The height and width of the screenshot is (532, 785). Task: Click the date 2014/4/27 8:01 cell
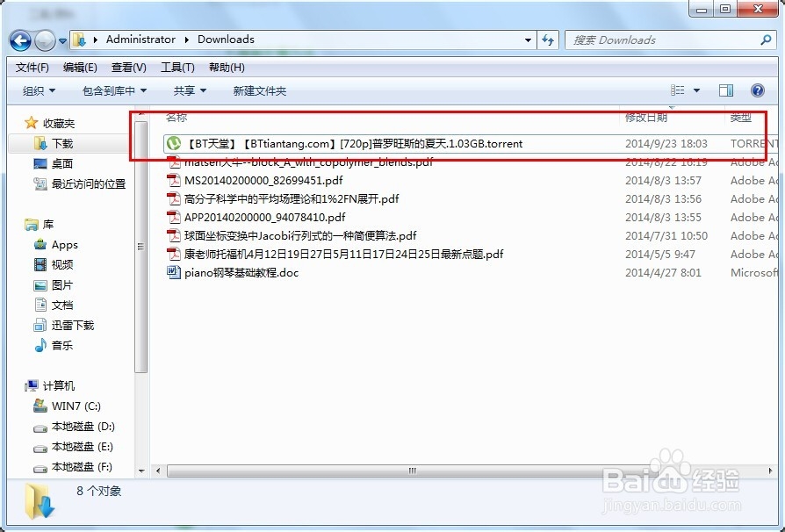(x=663, y=273)
